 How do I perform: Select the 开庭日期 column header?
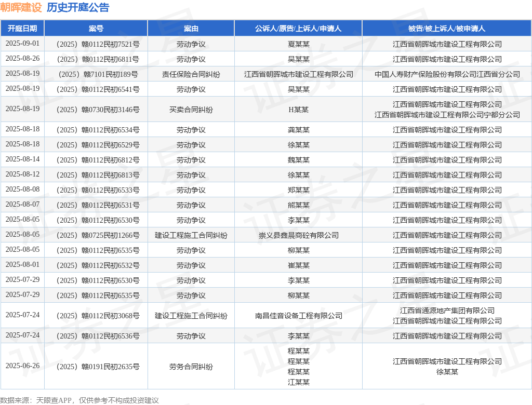tap(22, 29)
